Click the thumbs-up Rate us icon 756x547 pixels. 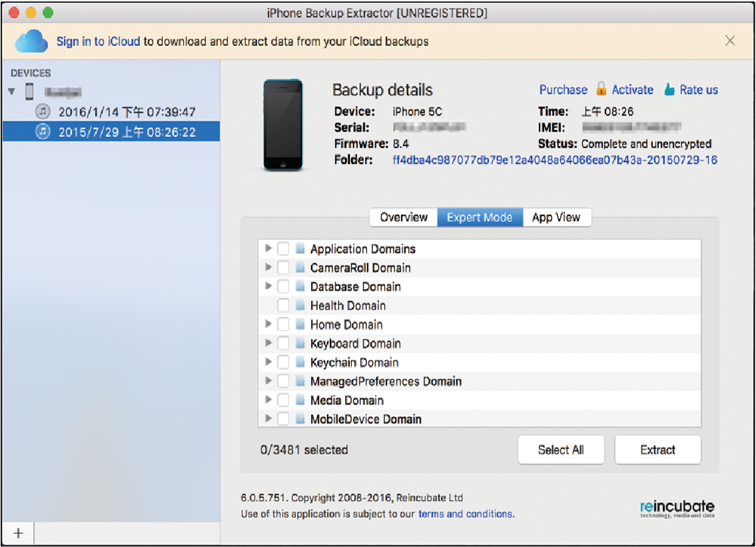tap(669, 89)
